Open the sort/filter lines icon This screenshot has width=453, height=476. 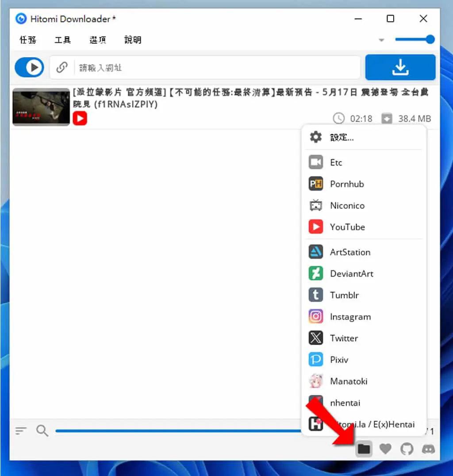(21, 430)
